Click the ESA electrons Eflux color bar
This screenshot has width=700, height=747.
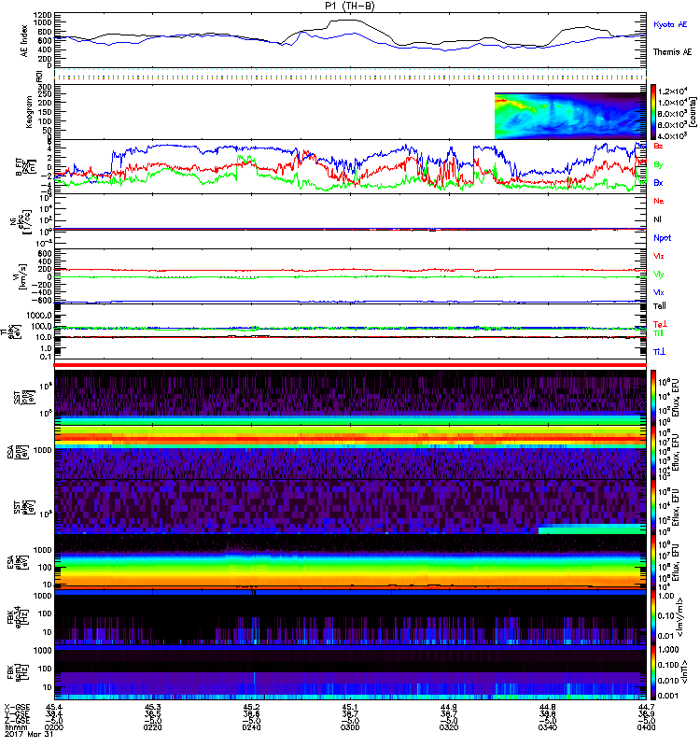tap(652, 562)
